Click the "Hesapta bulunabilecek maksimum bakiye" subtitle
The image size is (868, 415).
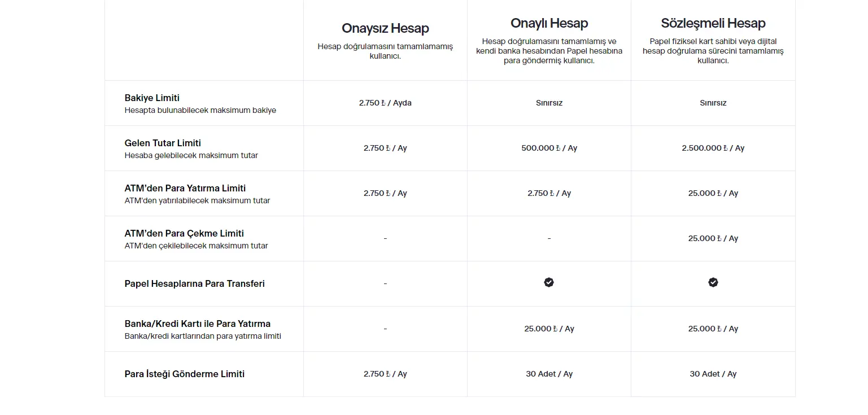coord(200,110)
